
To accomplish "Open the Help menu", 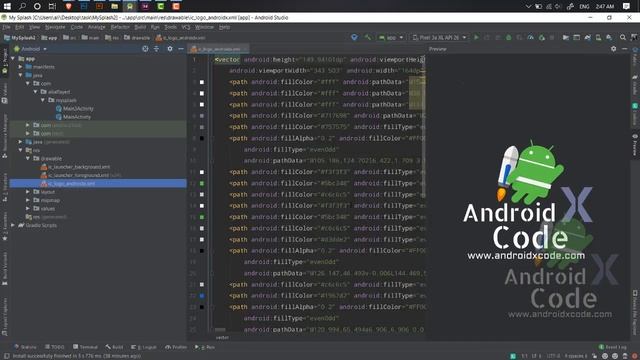I will (224, 27).
